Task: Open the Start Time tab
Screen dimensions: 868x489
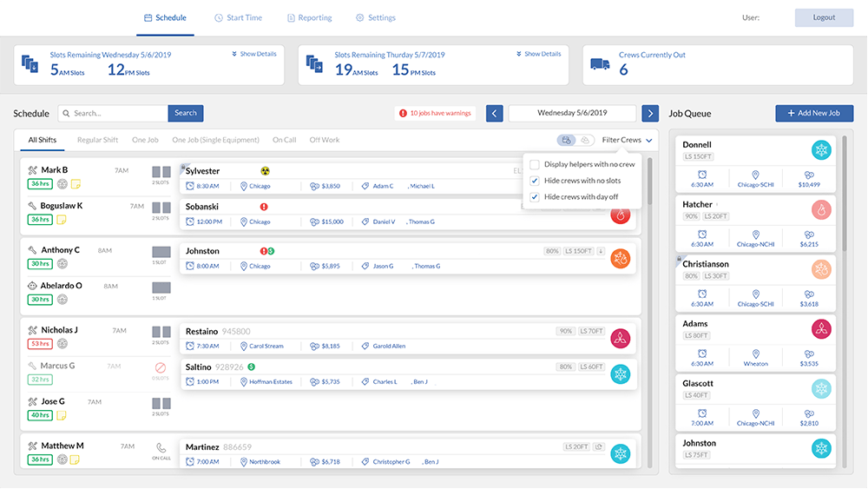Action: pos(239,17)
